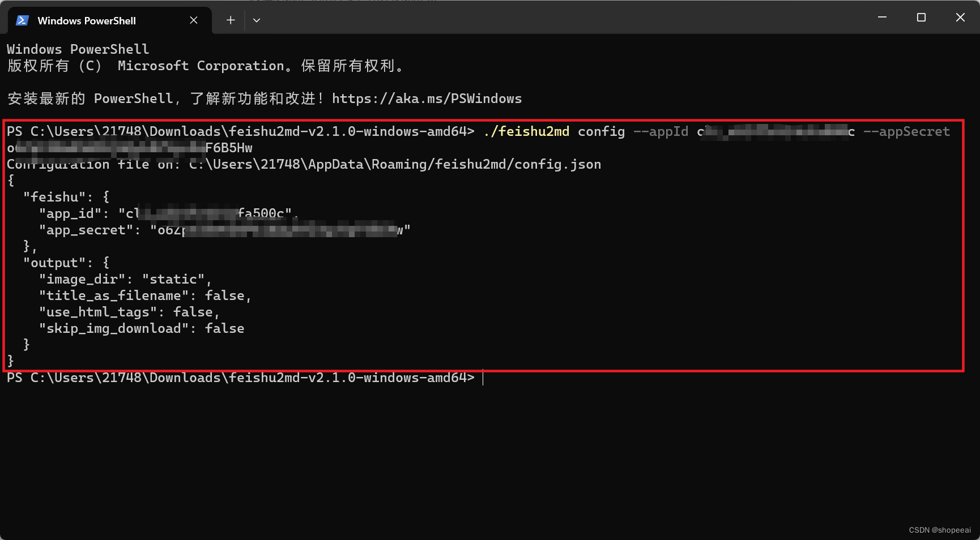Open a new terminal tab

[x=231, y=20]
